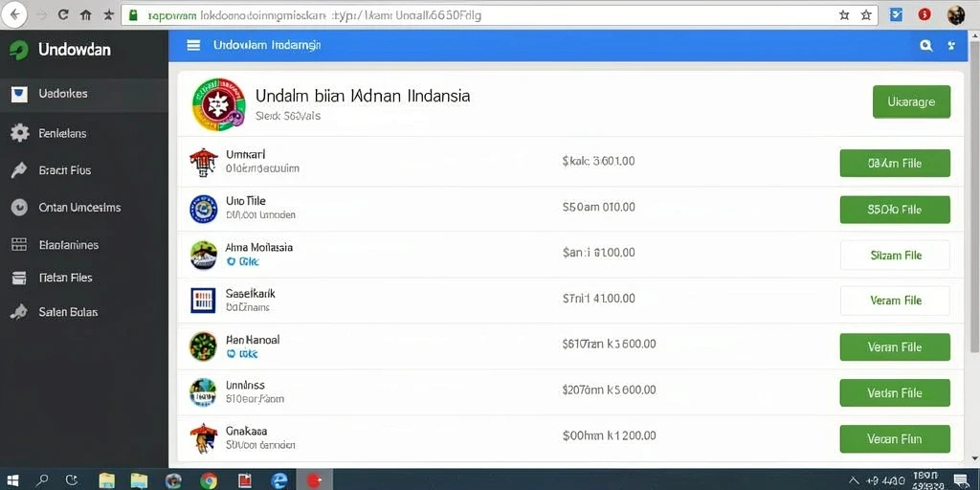The width and height of the screenshot is (980, 490).
Task: Click the Alma Moilasia icon
Action: tap(203, 255)
